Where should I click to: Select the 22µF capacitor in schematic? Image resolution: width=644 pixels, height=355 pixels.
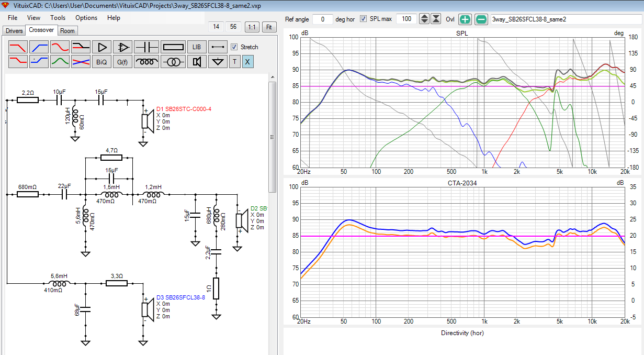point(65,194)
